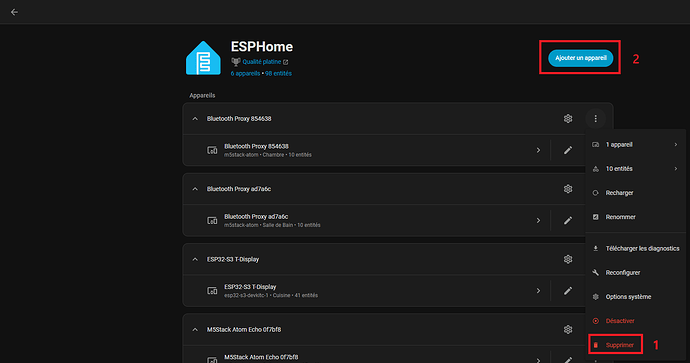Edit Bluetooth Proxy ad7a6c with pencil icon
Screen dimensions: 690x363
coord(568,220)
